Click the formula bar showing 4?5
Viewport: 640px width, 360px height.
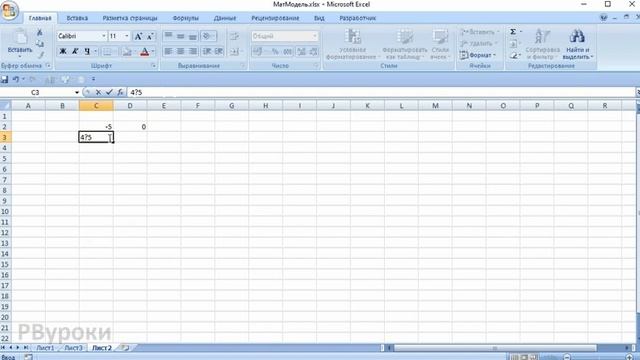pos(380,93)
